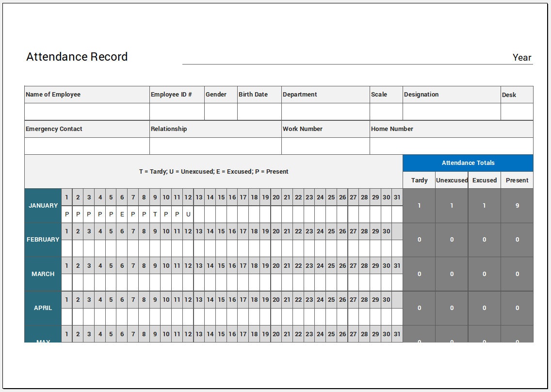Select the FEBRUARY month label
This screenshot has height=392, width=551.
click(43, 240)
